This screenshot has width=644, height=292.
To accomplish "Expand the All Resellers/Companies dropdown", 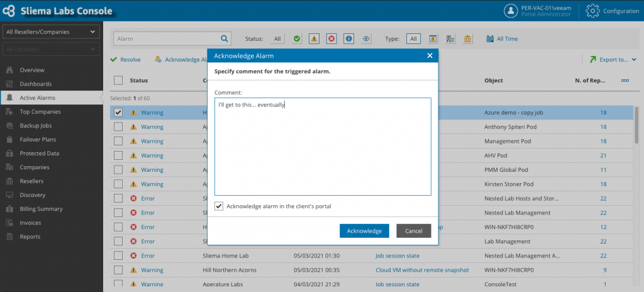I will (51, 31).
